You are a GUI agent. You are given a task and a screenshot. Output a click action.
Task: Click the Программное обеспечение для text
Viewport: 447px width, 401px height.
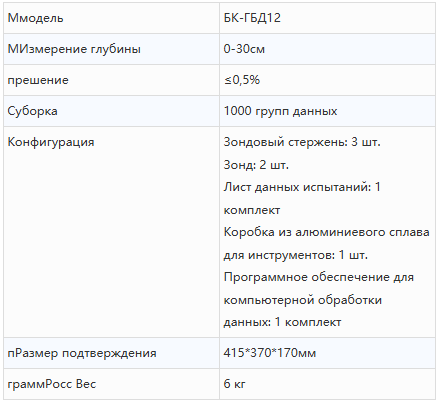point(319,277)
